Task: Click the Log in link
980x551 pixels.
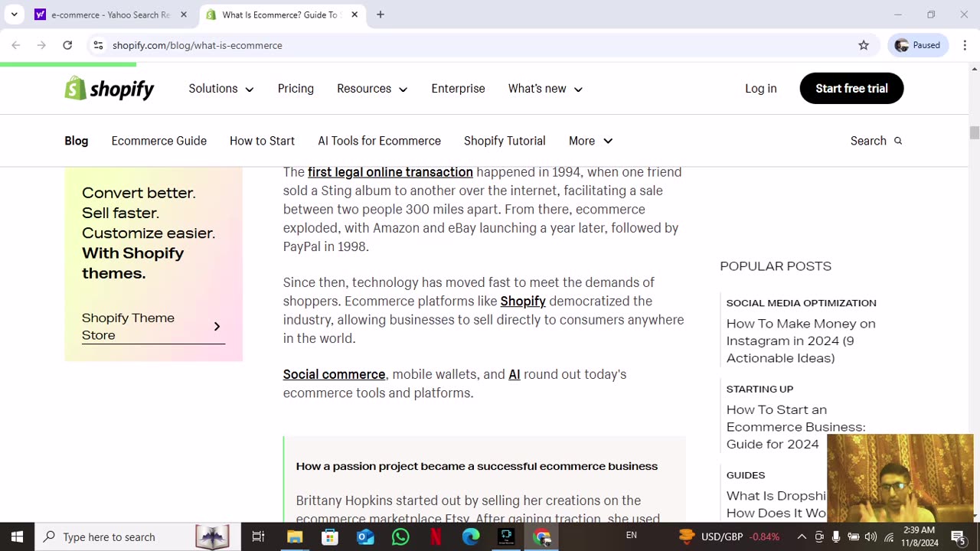Action: point(761,89)
